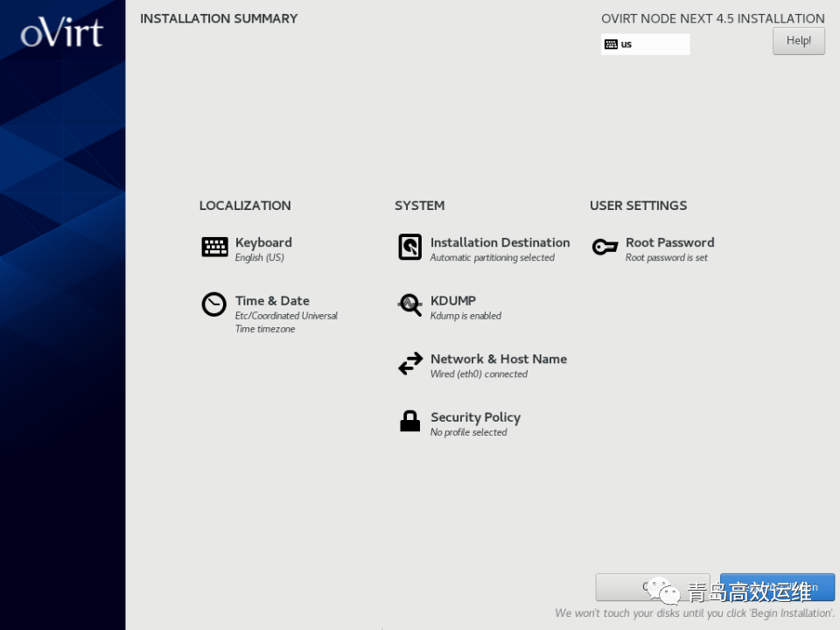Viewport: 840px width, 630px height.
Task: Open Time & Date configuration
Action: [x=272, y=300]
